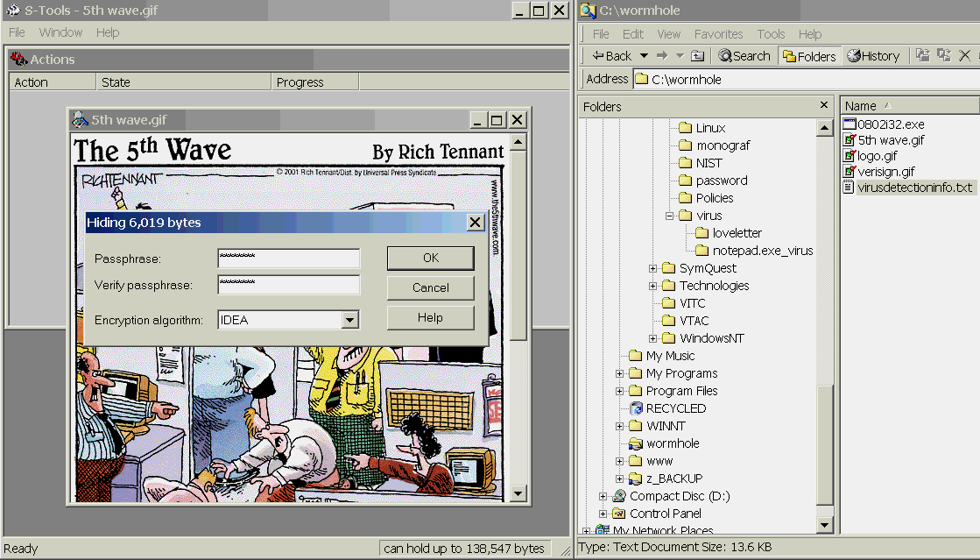Sort files by the Name column header

point(909,106)
